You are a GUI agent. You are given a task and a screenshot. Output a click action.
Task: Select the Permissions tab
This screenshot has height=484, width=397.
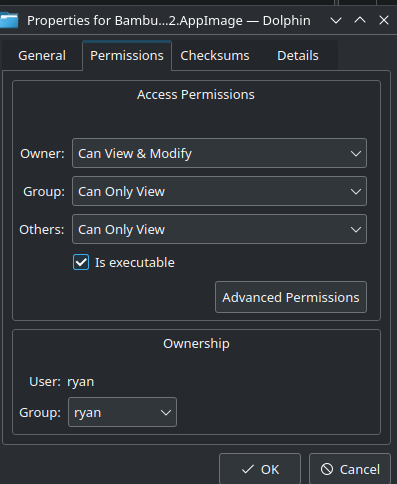pyautogui.click(x=127, y=56)
